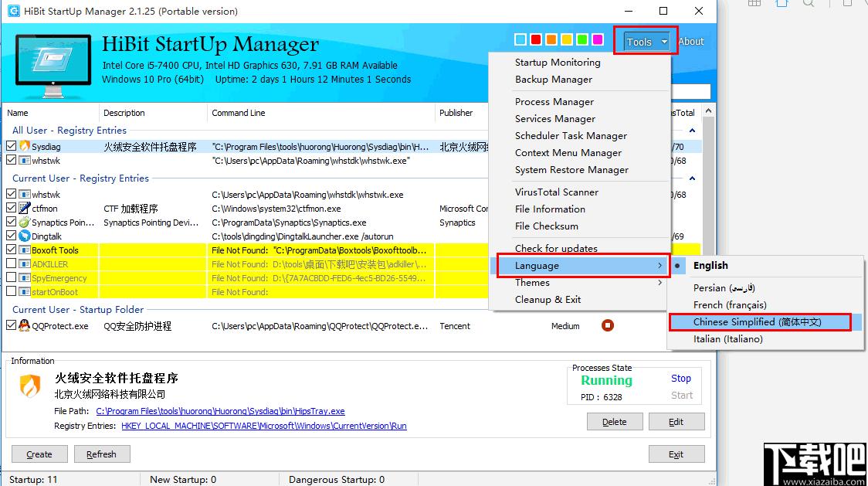The height and width of the screenshot is (486, 868).
Task: Open the HipsTray.exe file path link
Action: (220, 411)
